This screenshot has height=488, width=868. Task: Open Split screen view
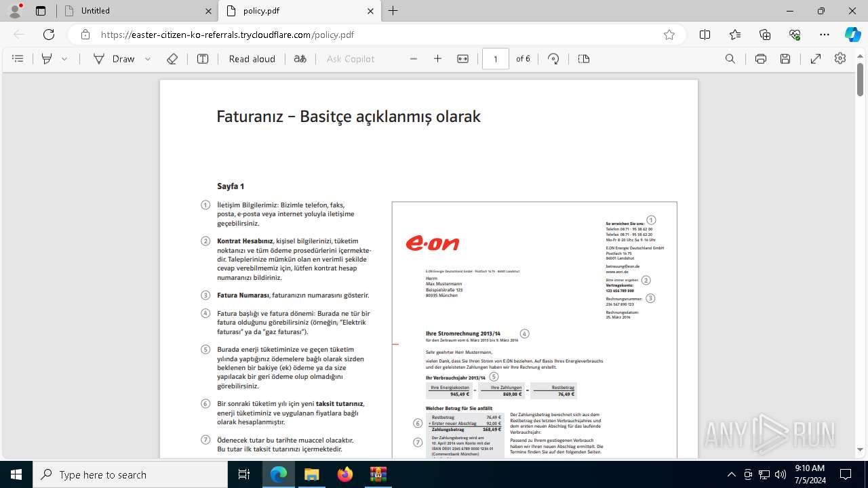(x=705, y=35)
